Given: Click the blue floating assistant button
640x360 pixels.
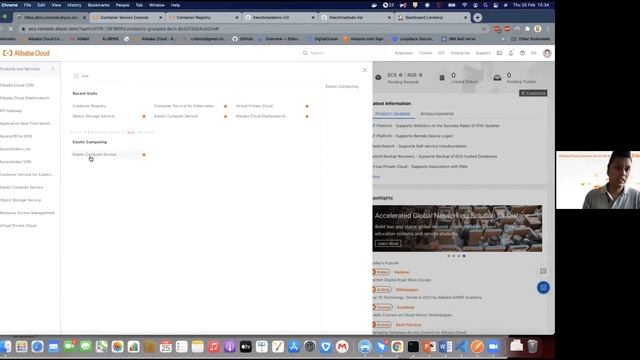Looking at the screenshot, I should tap(543, 288).
